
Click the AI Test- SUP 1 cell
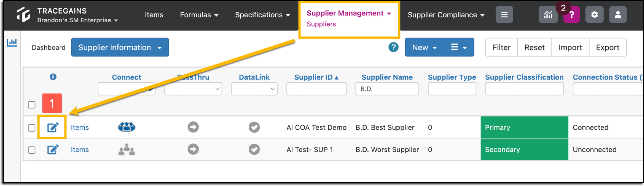(310, 150)
